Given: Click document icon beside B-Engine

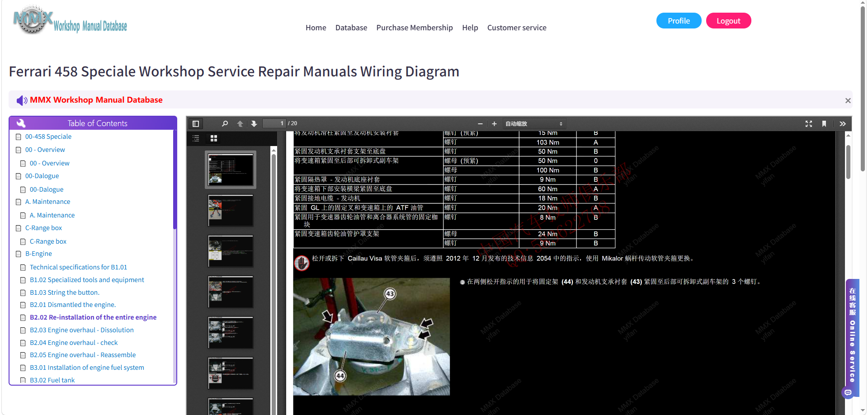Looking at the screenshot, I should [19, 254].
